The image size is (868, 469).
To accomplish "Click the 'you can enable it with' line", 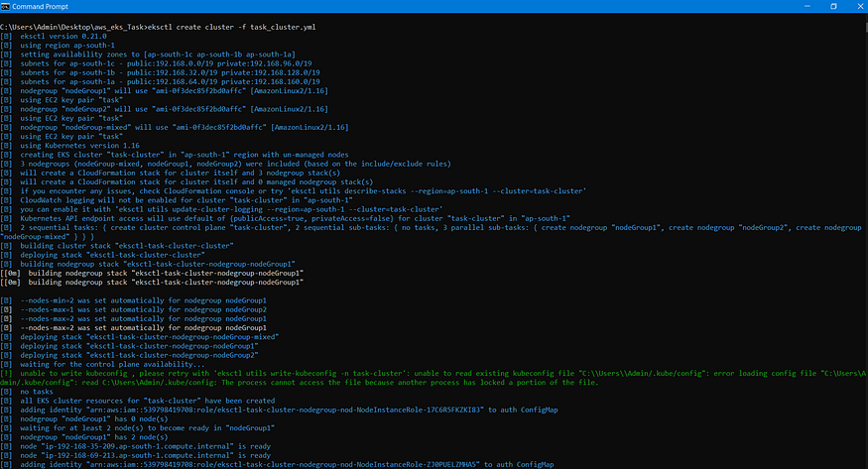I will 231,209.
